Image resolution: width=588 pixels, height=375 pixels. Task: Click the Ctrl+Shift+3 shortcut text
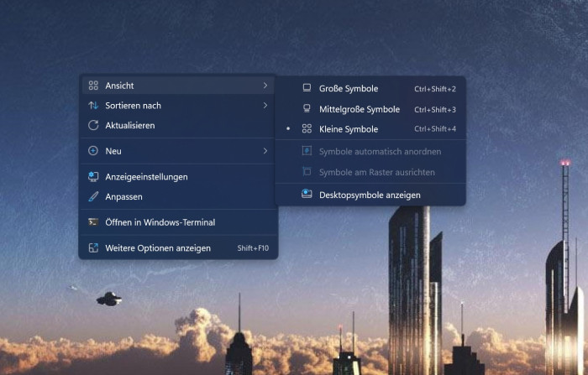[435, 109]
